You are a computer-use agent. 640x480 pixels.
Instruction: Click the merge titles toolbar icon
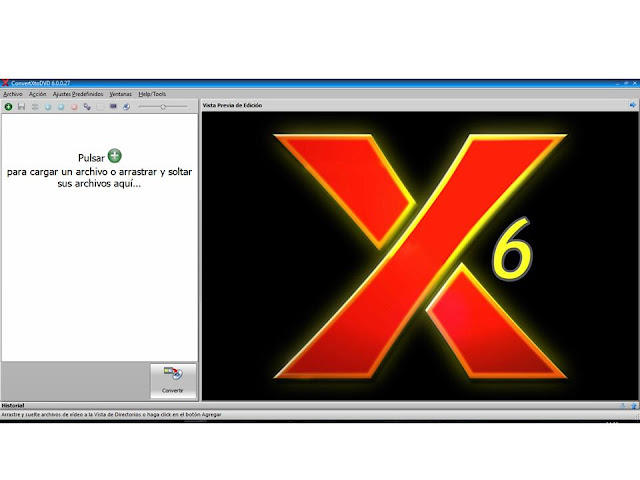tap(35, 107)
